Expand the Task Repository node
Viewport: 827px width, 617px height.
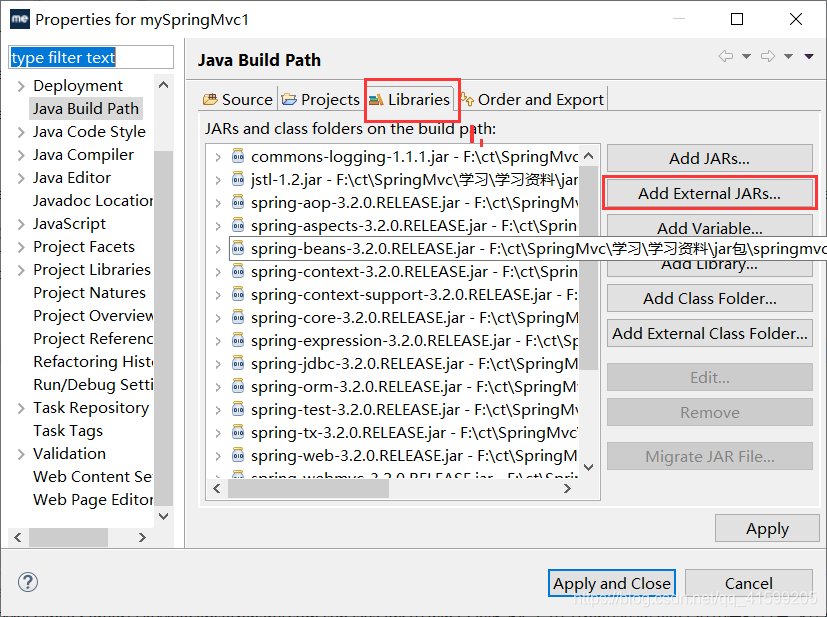[x=21, y=408]
